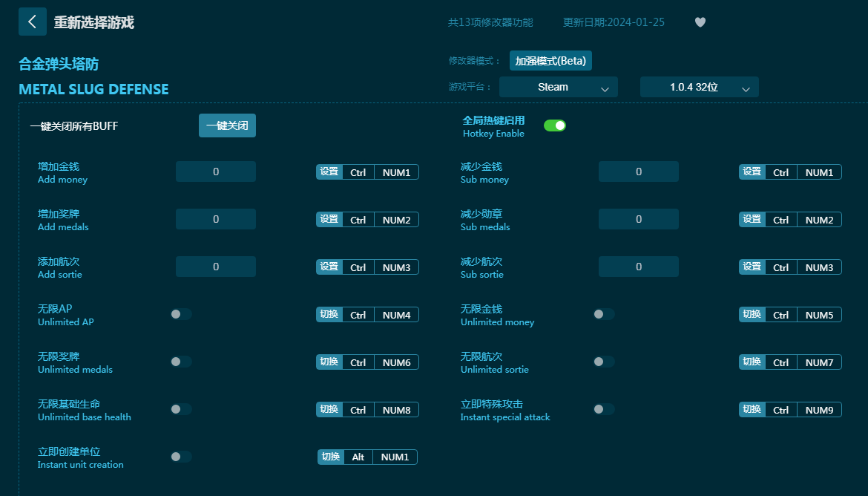Expand the 1.0.4 32位 version dropdown
The width and height of the screenshot is (868, 496).
point(699,87)
